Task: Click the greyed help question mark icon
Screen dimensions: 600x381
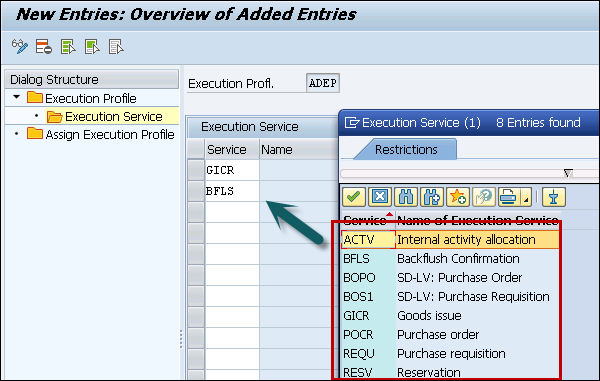Action: click(484, 197)
